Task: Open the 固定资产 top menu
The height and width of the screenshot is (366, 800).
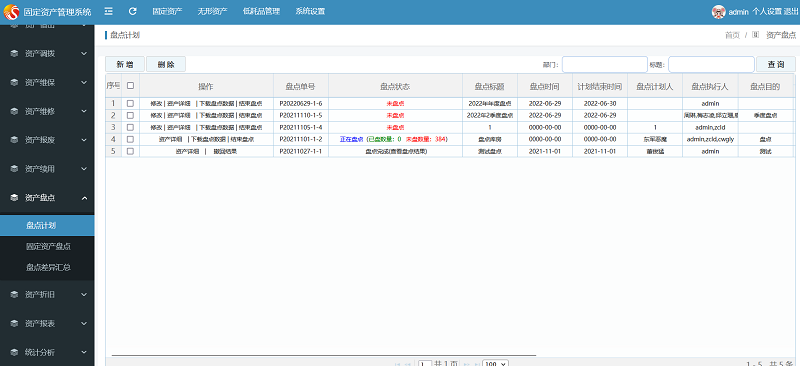Action: tap(167, 11)
